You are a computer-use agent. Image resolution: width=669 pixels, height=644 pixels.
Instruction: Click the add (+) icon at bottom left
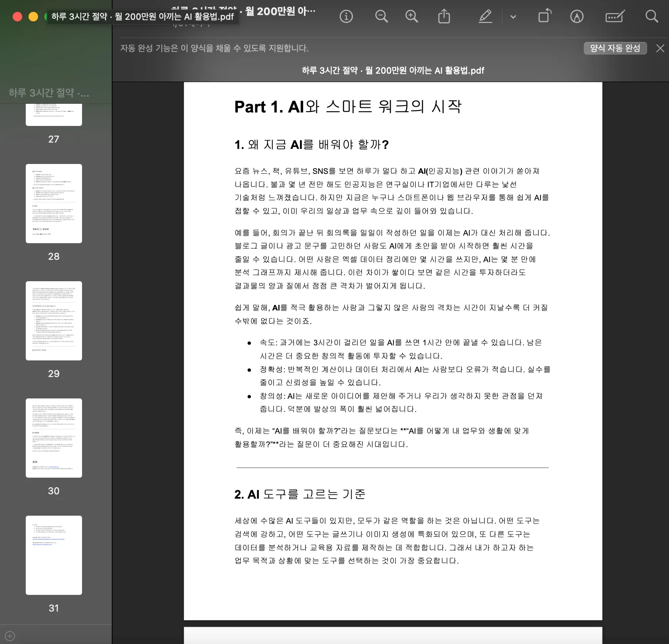[10, 636]
